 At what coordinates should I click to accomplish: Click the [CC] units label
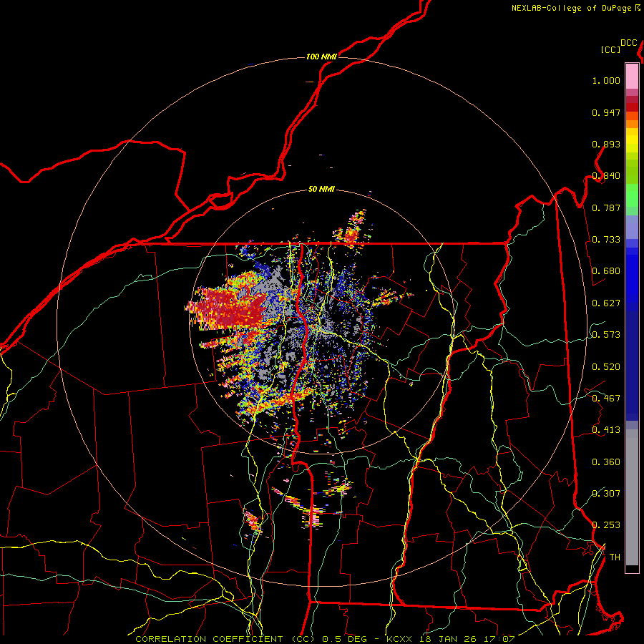(x=610, y=49)
